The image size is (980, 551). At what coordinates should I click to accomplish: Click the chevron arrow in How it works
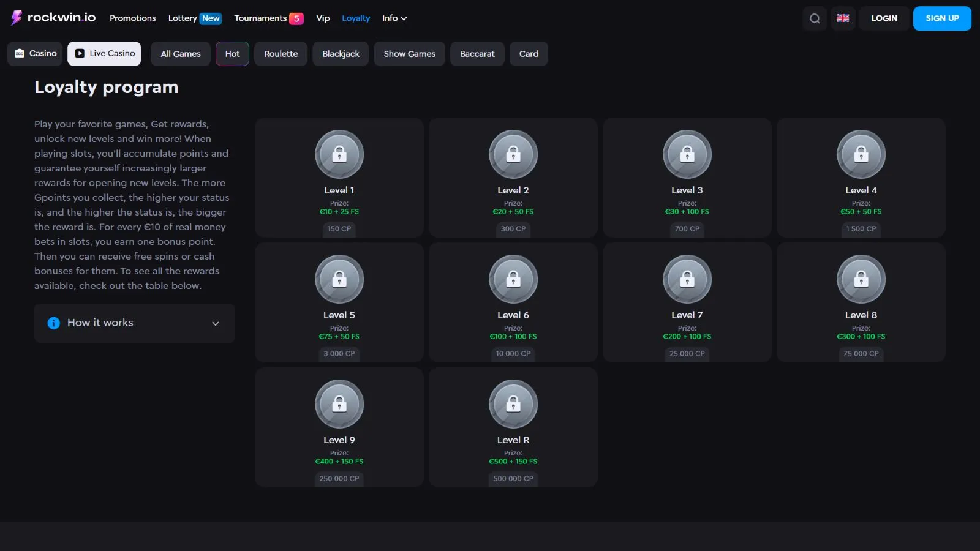click(x=216, y=323)
